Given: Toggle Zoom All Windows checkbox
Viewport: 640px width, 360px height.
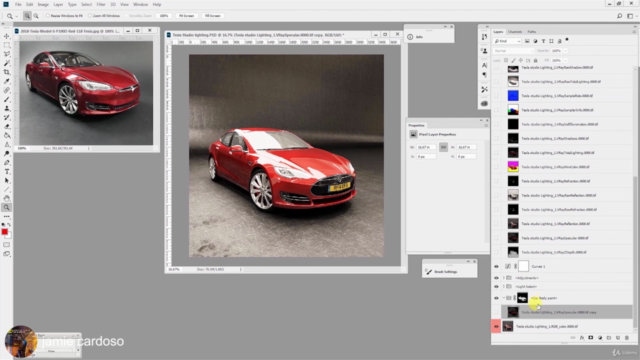Looking at the screenshot, I should pos(90,16).
